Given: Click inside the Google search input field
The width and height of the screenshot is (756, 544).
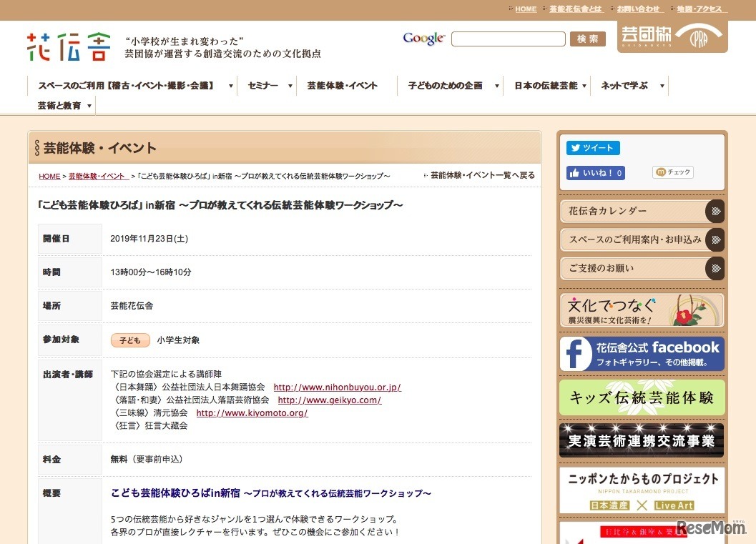Looking at the screenshot, I should (509, 39).
